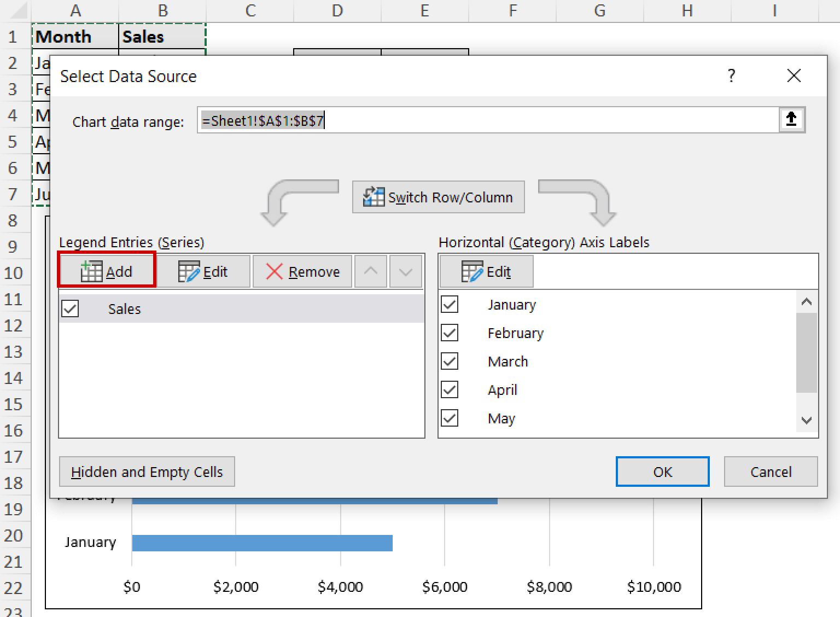840x617 pixels.
Task: Click into the Chart data range field
Action: [487, 120]
